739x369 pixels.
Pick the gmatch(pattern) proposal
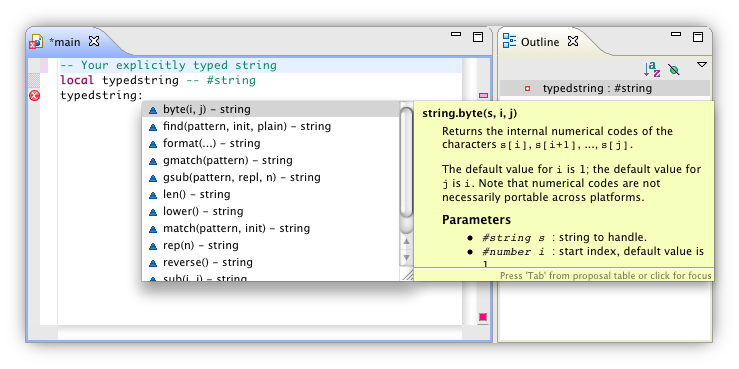click(271, 160)
